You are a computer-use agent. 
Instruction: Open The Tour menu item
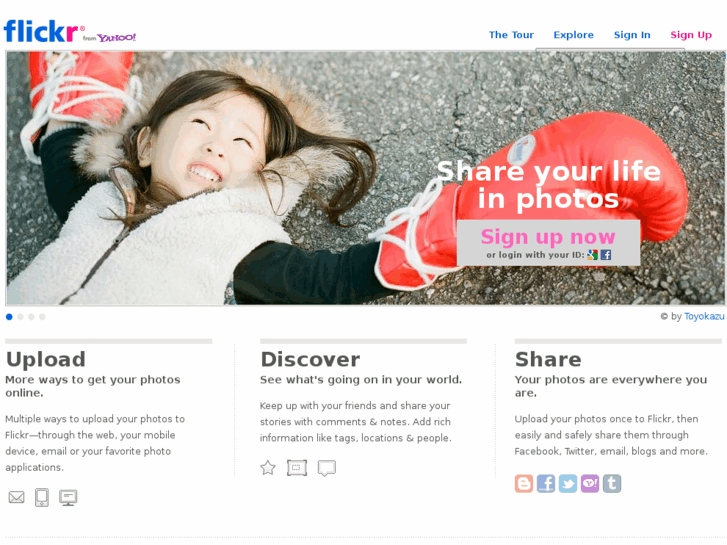(x=511, y=35)
